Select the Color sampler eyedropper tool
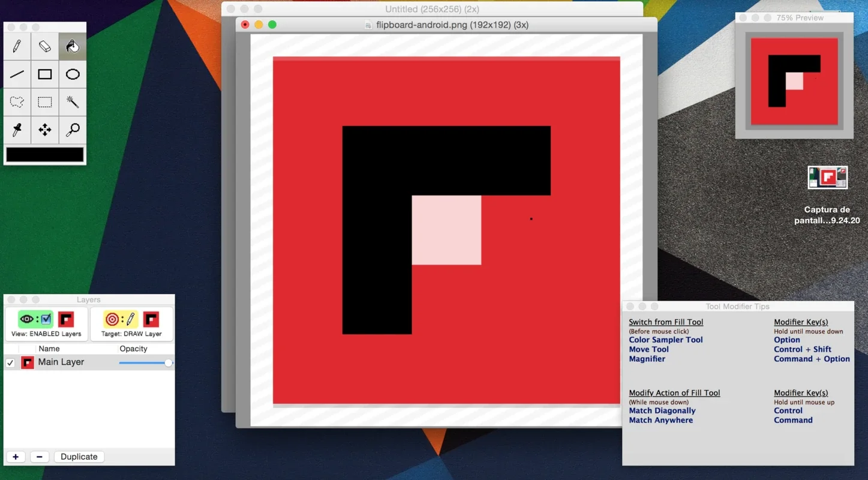868x480 pixels. pyautogui.click(x=17, y=130)
